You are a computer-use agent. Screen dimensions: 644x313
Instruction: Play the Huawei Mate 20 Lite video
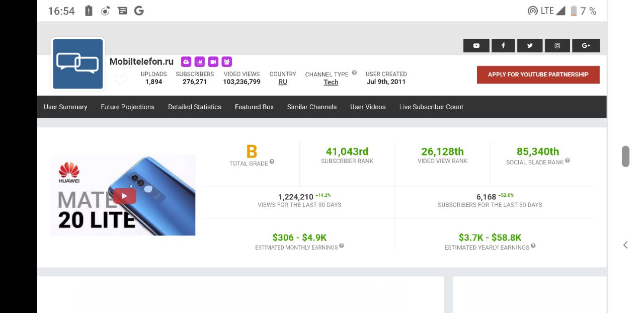[124, 196]
